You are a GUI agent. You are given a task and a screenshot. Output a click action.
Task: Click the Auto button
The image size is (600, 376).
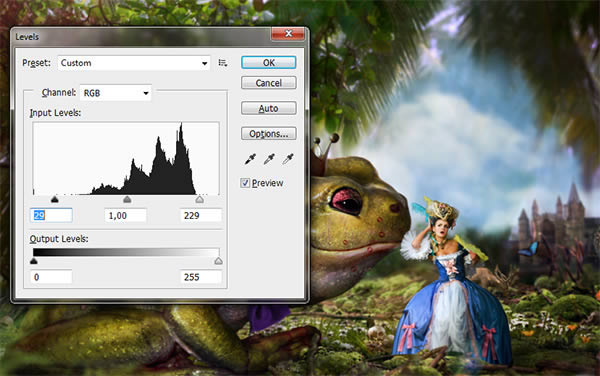269,108
